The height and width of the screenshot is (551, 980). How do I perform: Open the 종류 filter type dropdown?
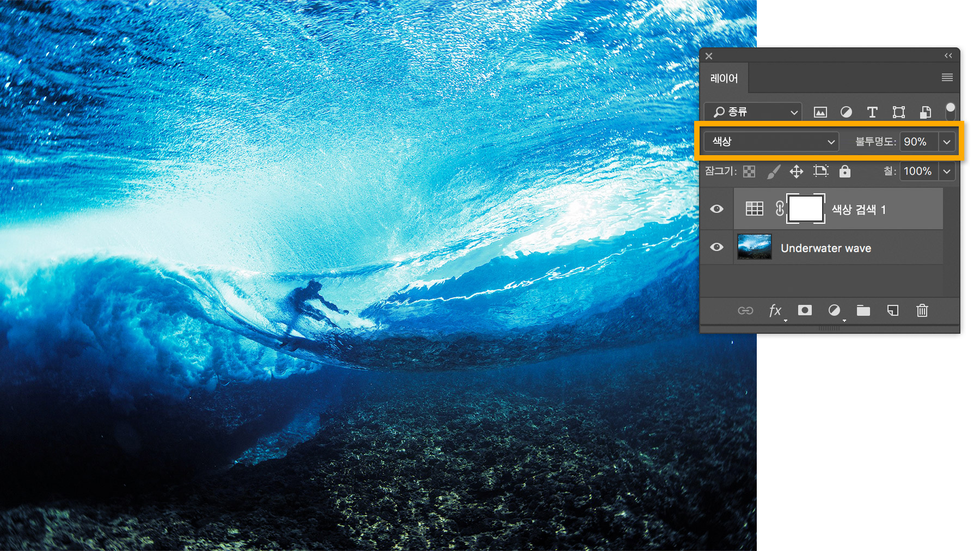[752, 112]
